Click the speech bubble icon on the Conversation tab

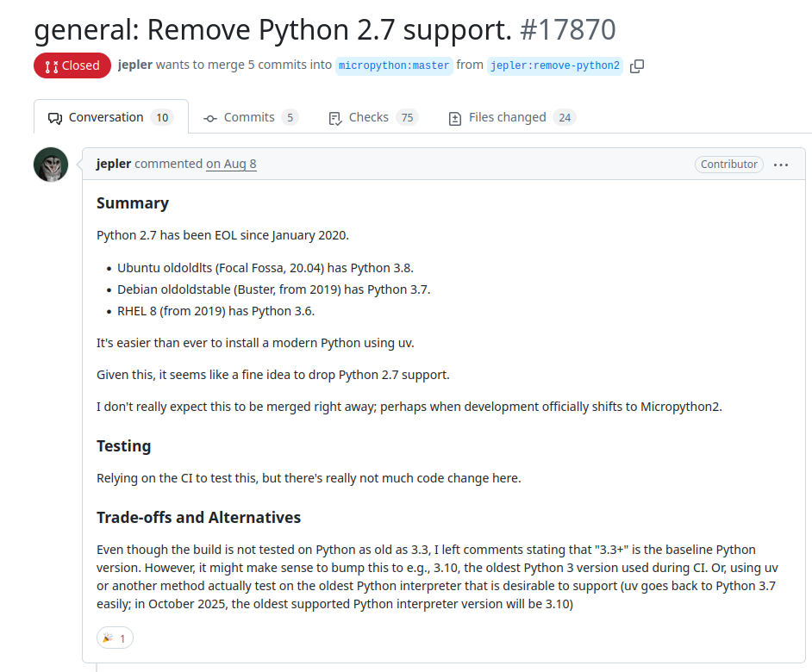coord(55,118)
